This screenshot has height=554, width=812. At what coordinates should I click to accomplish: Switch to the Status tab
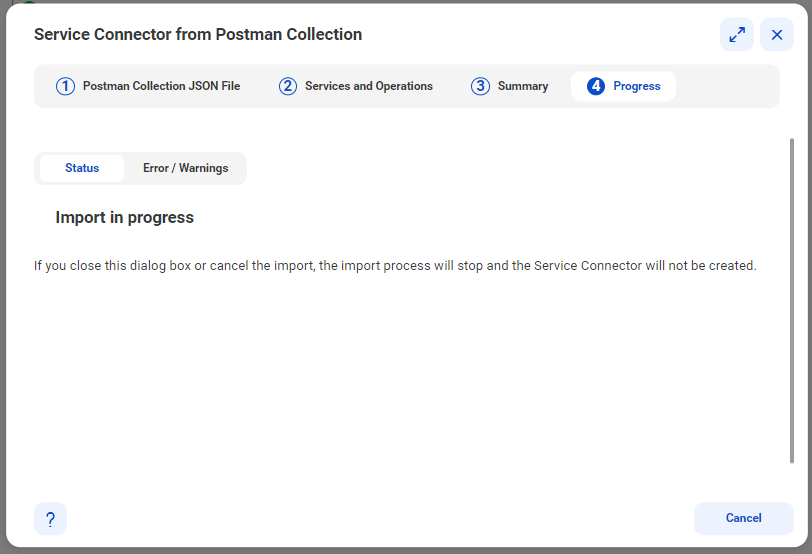click(82, 168)
